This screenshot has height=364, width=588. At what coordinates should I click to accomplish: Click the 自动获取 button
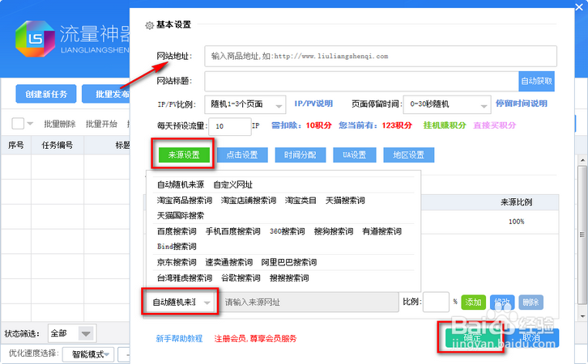537,81
